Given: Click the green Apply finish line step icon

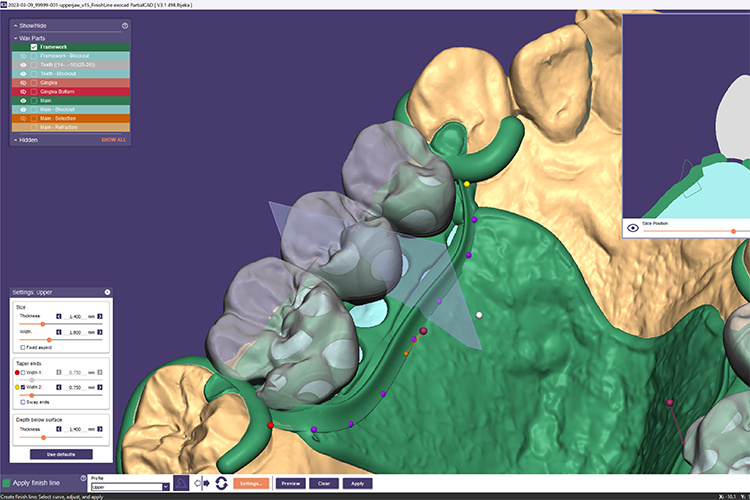Looking at the screenshot, I should [x=6, y=483].
